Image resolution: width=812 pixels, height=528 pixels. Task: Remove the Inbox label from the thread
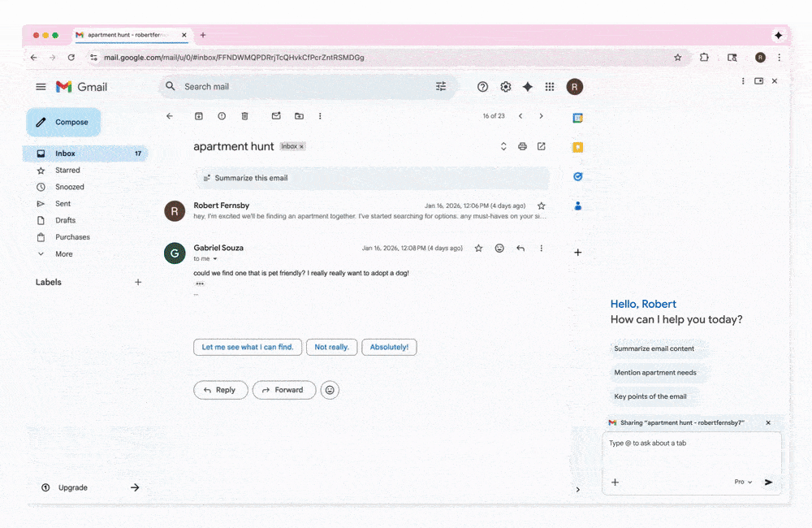300,146
